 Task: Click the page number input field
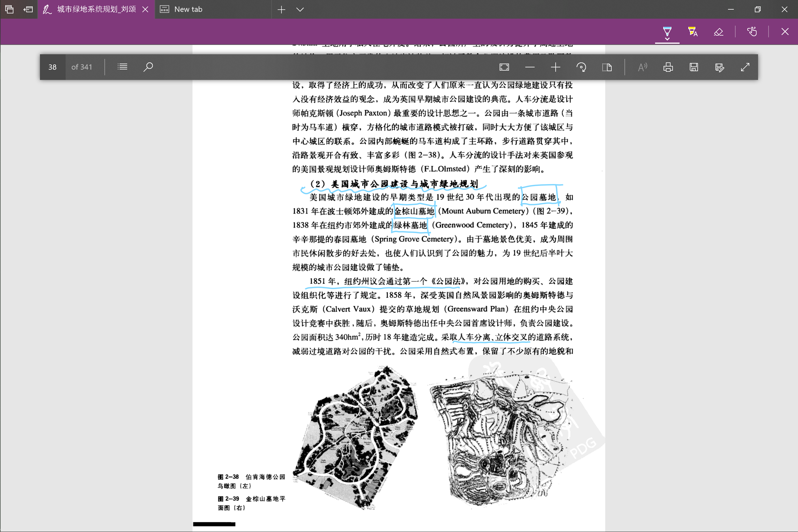tap(52, 67)
